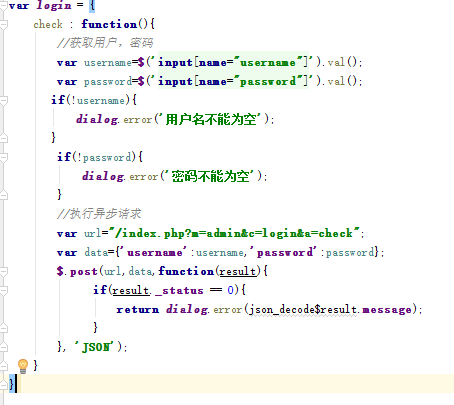Click the 'JSON' string literal
The width and height of the screenshot is (454, 405).
coord(96,347)
